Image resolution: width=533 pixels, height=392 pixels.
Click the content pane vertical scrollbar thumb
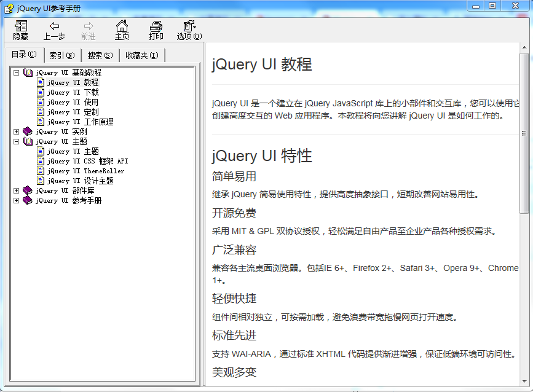524,133
